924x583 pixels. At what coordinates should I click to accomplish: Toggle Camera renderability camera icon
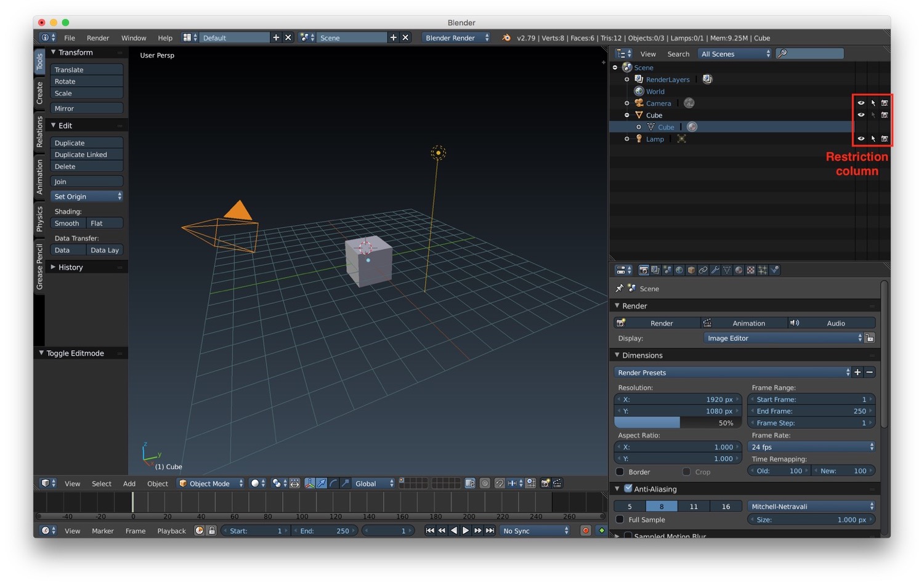tap(885, 103)
